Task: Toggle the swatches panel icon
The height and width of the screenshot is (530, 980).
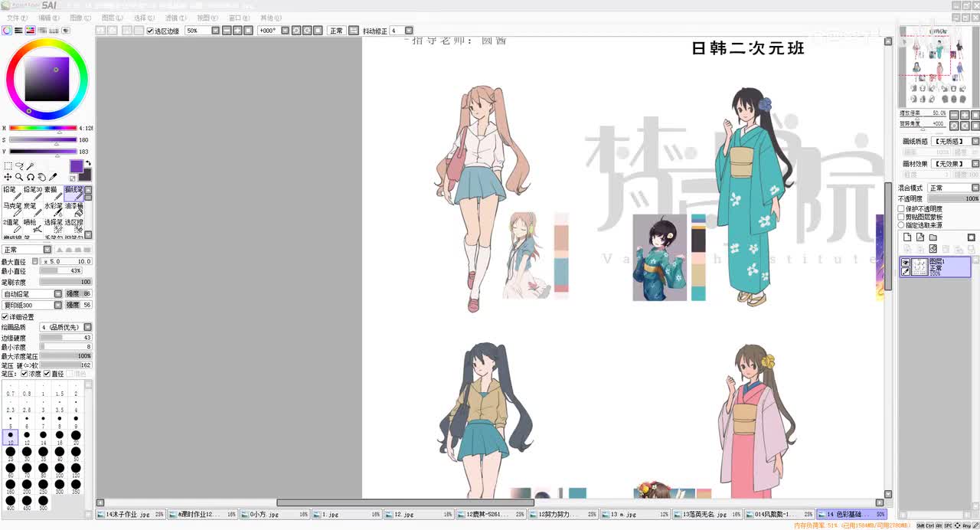Action: 54,31
